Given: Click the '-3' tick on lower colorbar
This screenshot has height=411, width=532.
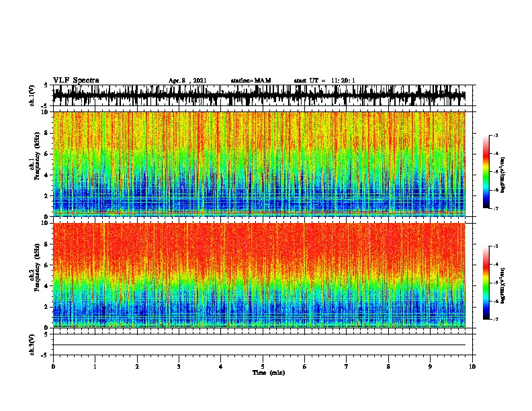Looking at the screenshot, I should point(495,246).
